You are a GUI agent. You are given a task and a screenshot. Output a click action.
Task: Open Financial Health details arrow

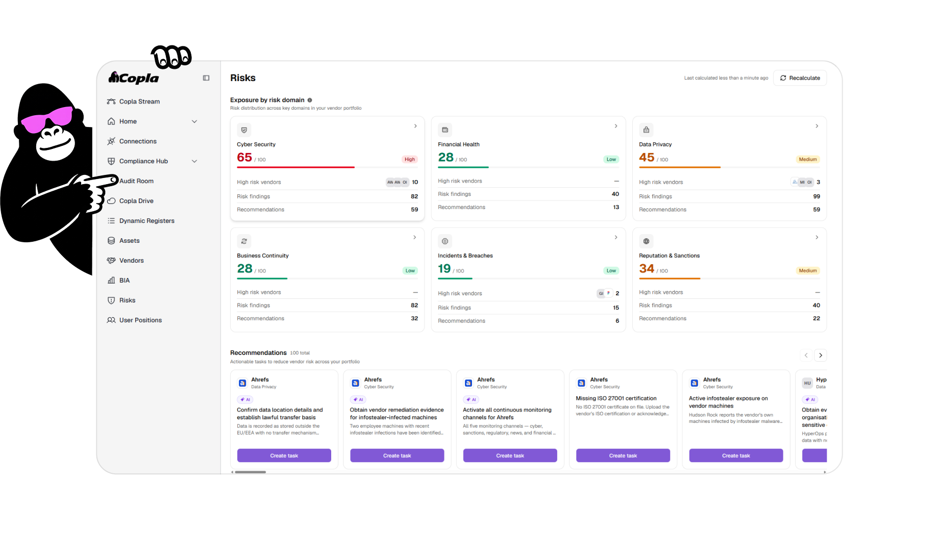coord(616,126)
